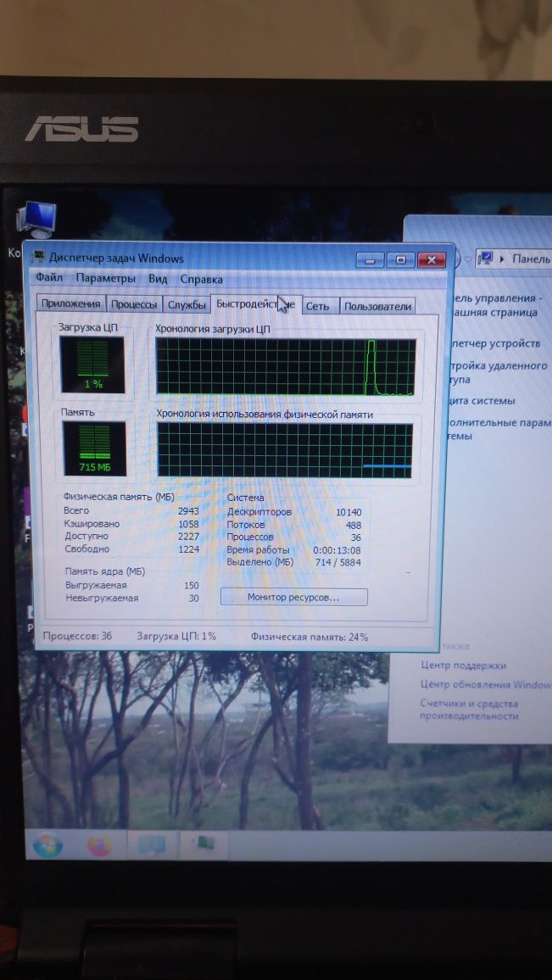Open advanced system parameters link in Control Panel
Viewport: 552px width, 980px height.
click(x=500, y=429)
